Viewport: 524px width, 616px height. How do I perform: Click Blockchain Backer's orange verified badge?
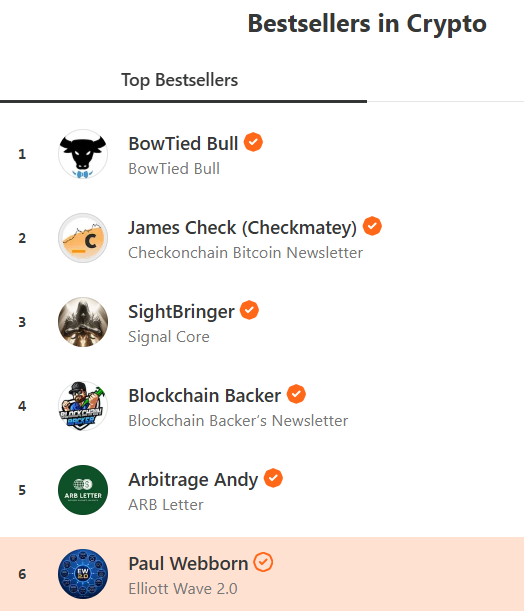pos(296,394)
